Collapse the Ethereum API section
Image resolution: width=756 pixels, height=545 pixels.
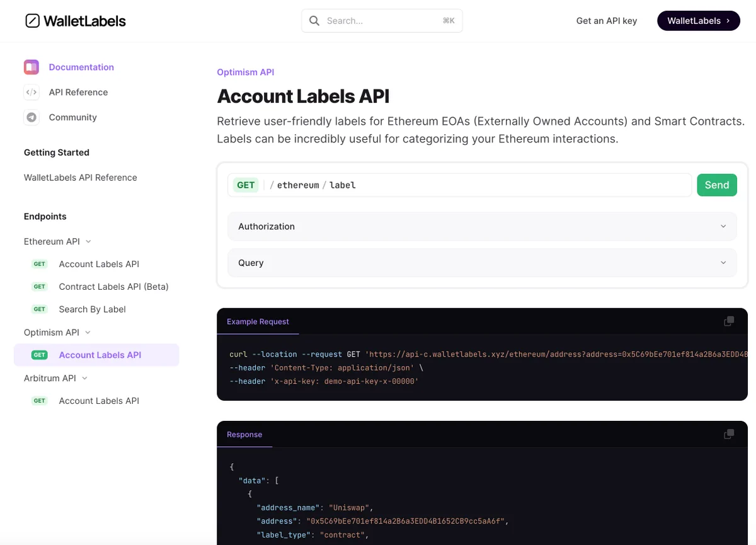(x=88, y=241)
